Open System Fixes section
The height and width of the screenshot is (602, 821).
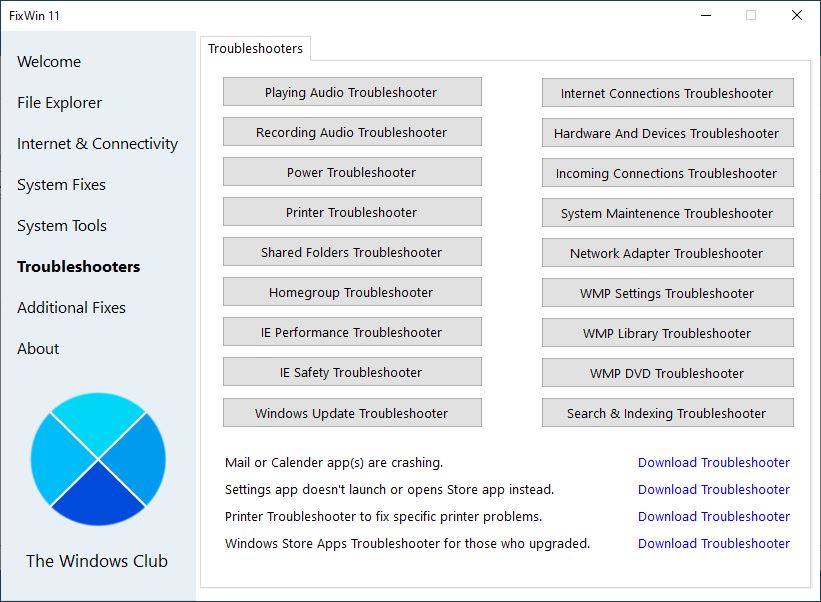(61, 185)
